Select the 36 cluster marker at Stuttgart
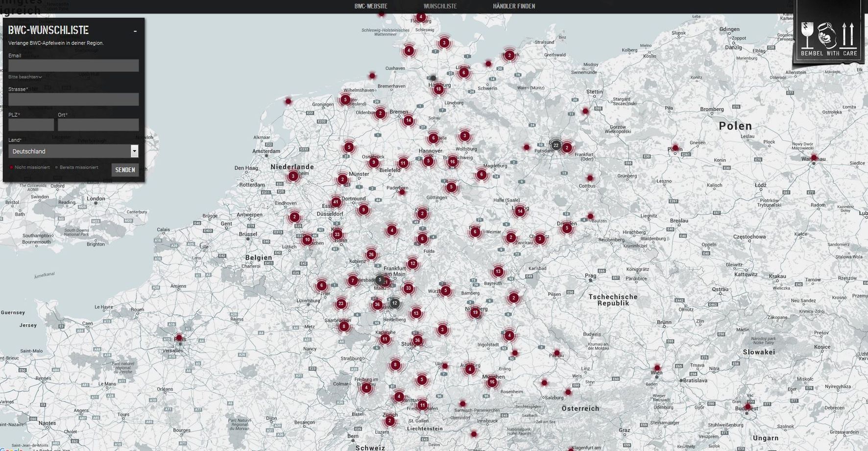 (x=417, y=340)
